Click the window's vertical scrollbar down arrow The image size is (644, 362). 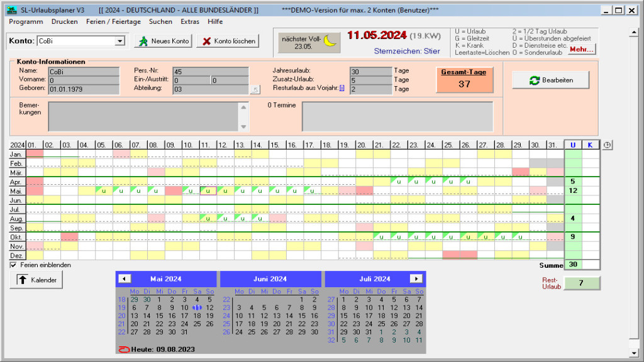coord(634,353)
